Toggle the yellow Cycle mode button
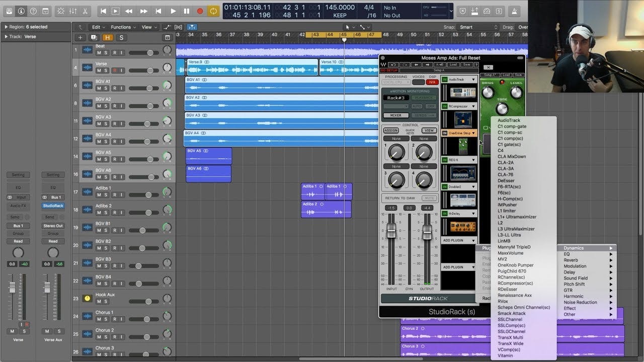The image size is (644, 362). (213, 11)
